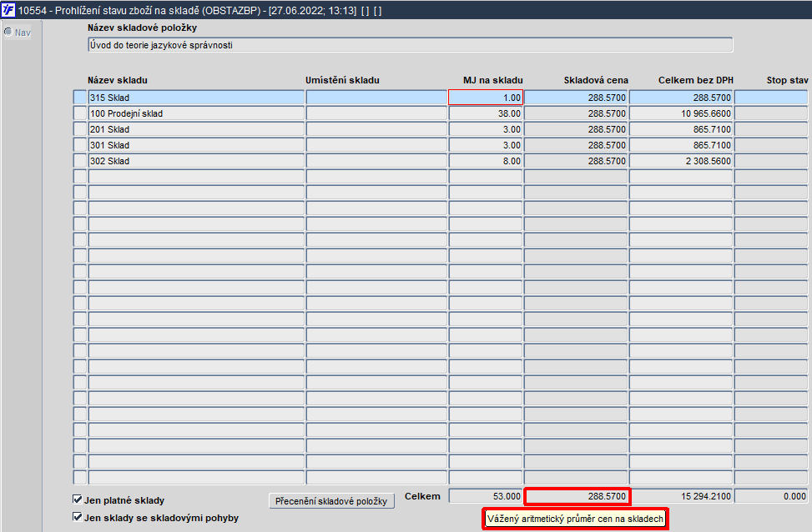Select row marker for 301 Sklad
The image size is (812, 532).
coord(80,145)
